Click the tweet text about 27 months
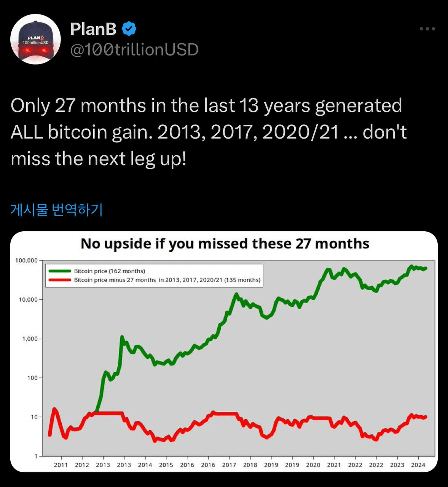448x487 pixels. coord(209,132)
